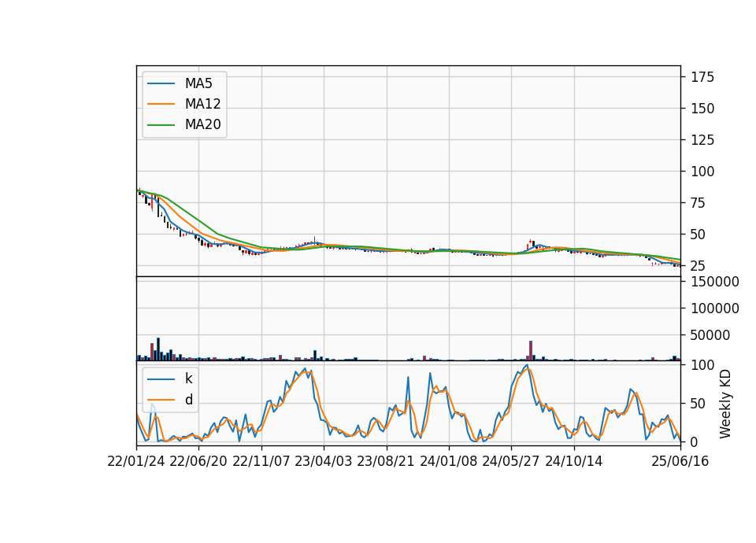Click the blue k legend line sample

[161, 379]
